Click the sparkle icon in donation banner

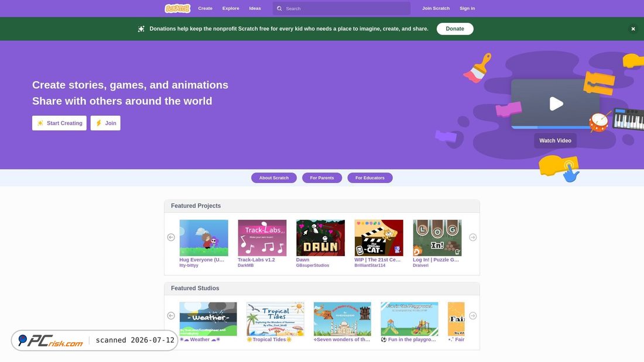141,29
